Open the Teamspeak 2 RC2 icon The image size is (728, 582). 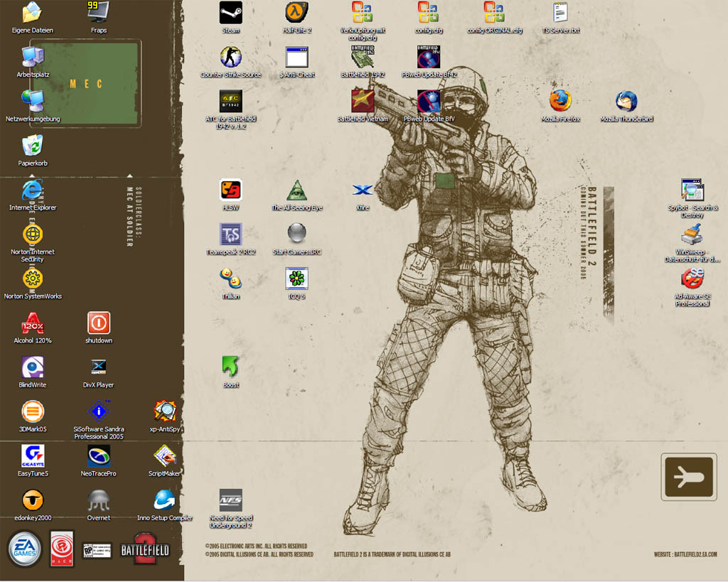[x=231, y=234]
